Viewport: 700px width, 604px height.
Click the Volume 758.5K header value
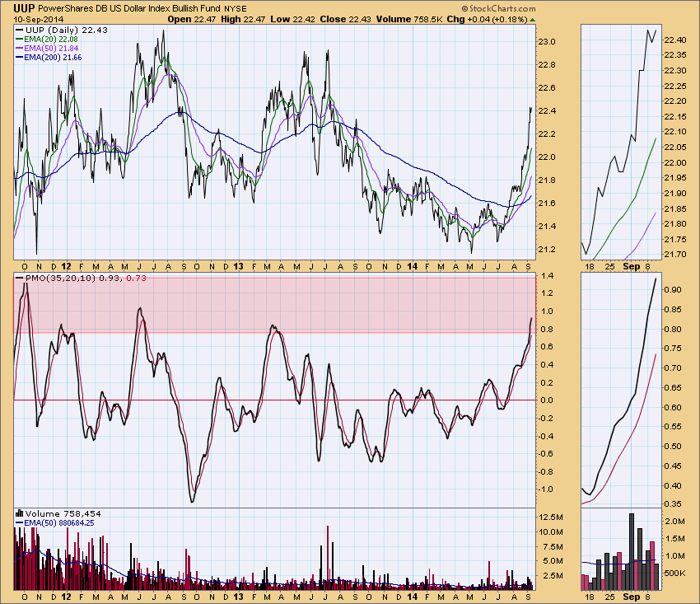coord(409,19)
